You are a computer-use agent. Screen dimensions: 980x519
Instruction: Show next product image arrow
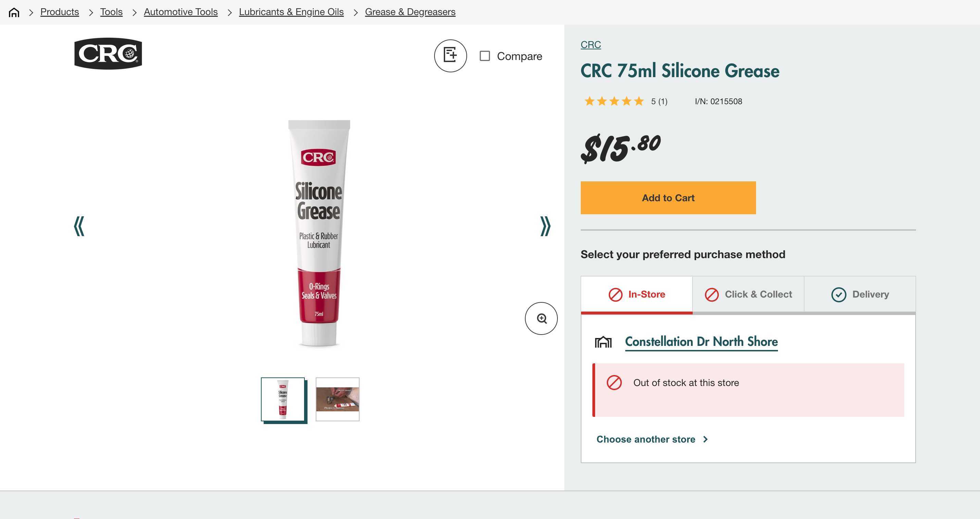[545, 226]
